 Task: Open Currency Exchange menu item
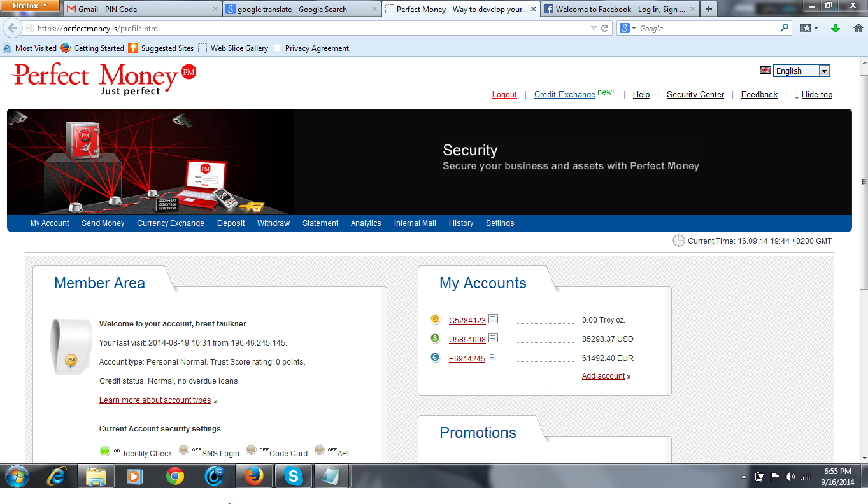(x=171, y=223)
